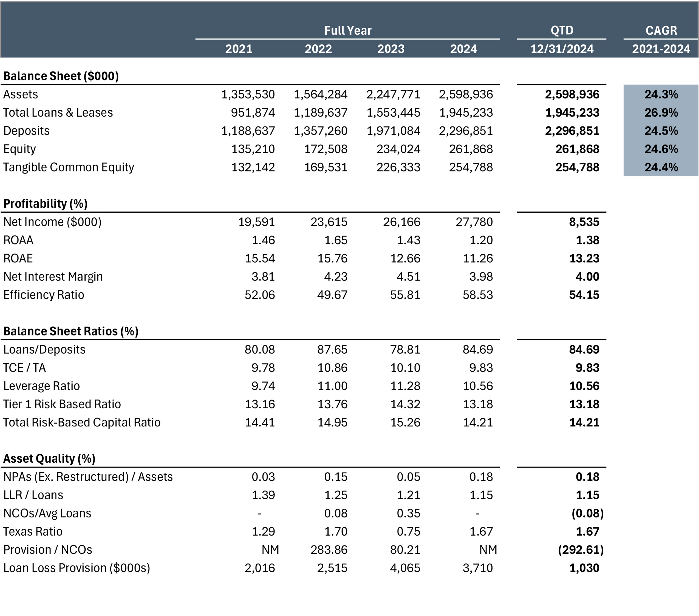Click the Deposits CAGR cell 24.5%
The width and height of the screenshot is (699, 616).
coord(661,131)
